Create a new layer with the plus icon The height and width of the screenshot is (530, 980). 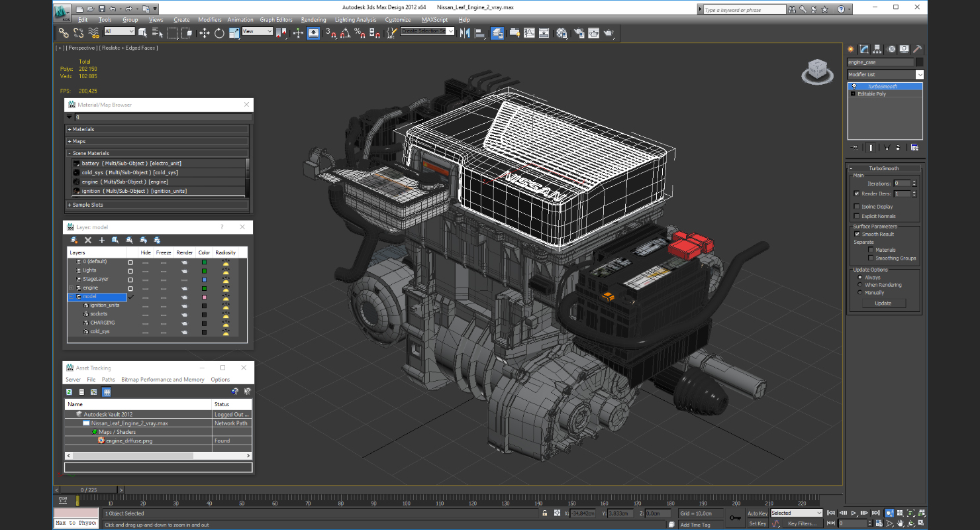point(102,240)
